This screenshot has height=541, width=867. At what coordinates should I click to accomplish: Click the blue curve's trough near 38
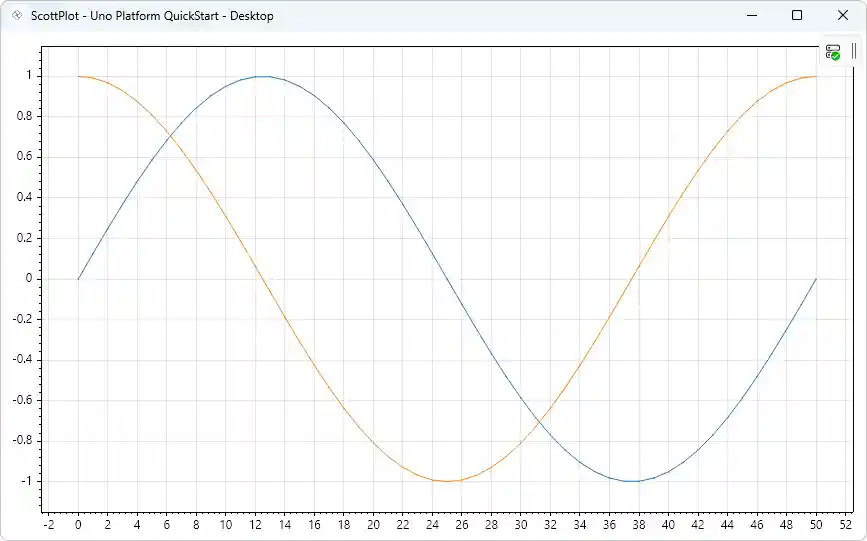tap(632, 481)
